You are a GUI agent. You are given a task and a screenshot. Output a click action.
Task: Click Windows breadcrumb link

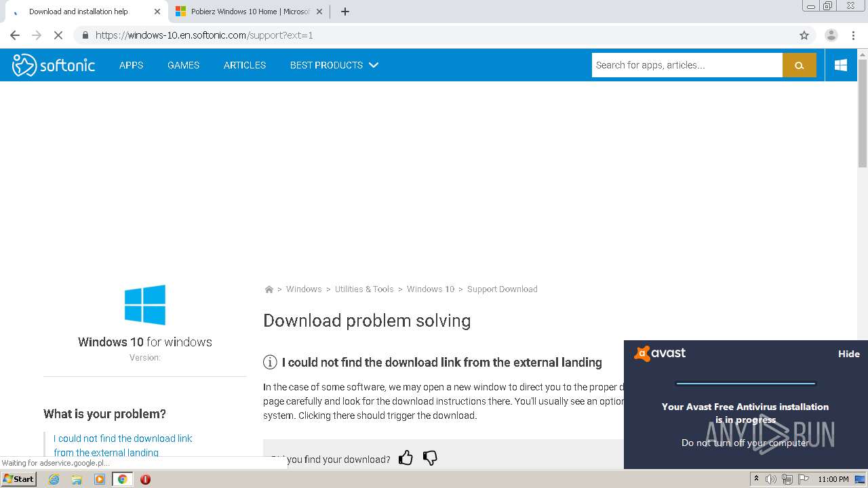click(304, 289)
